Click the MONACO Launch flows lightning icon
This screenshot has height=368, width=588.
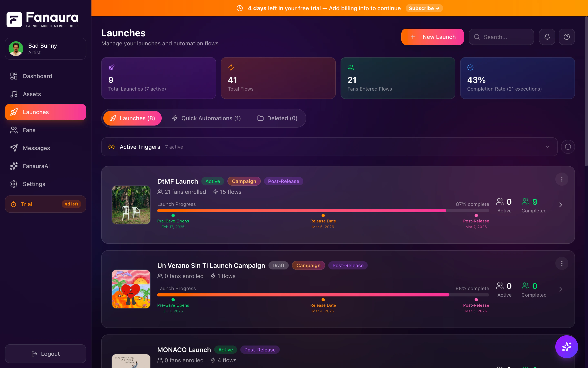tap(213, 360)
